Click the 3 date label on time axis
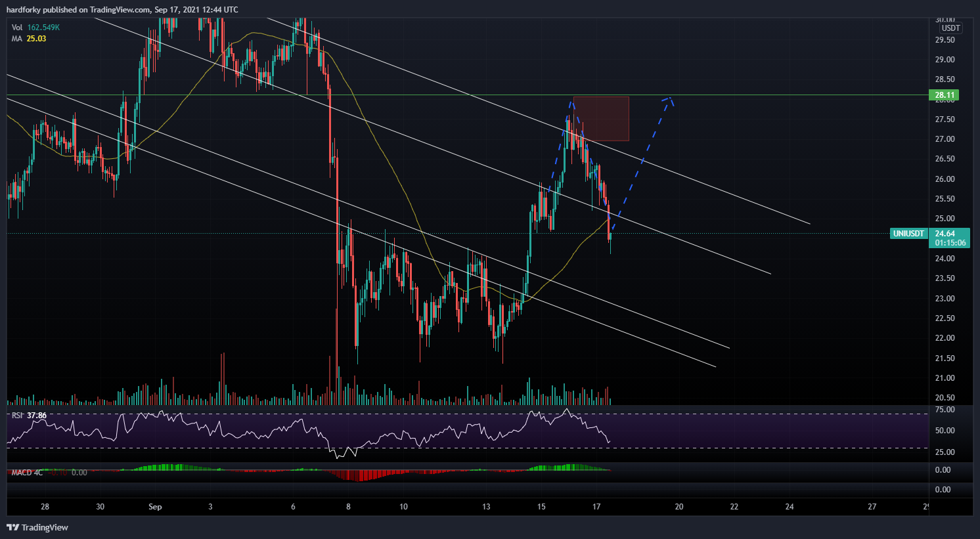This screenshot has height=539, width=980. [210, 507]
